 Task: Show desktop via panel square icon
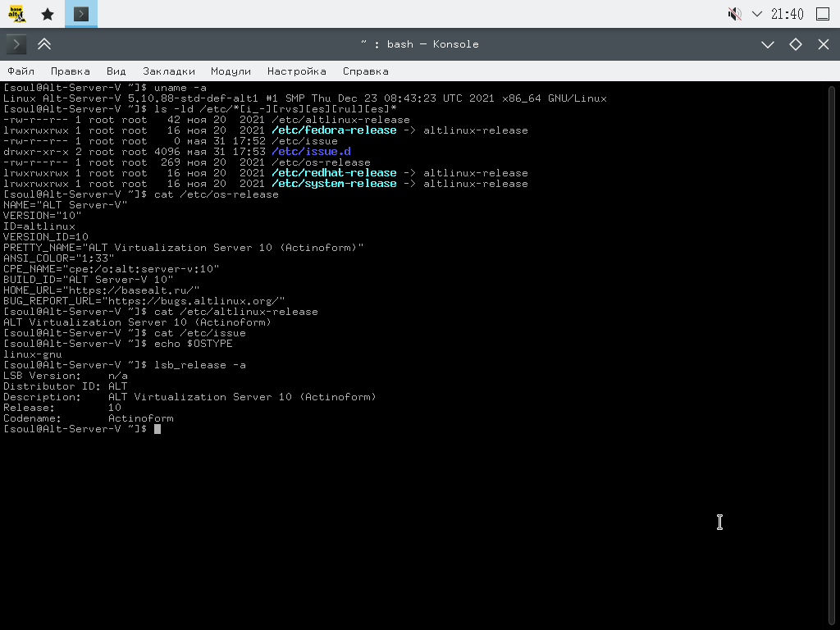pyautogui.click(x=822, y=14)
